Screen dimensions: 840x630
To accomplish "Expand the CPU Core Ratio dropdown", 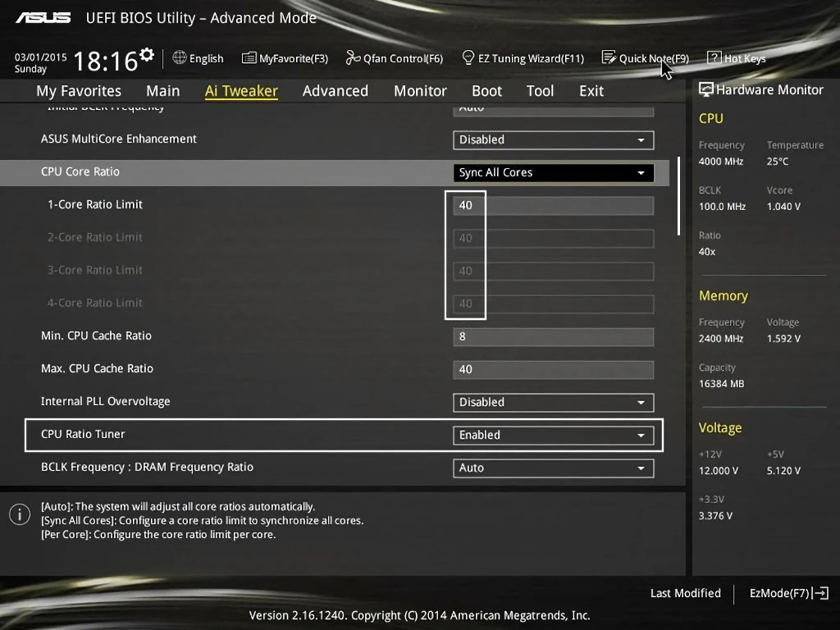I will (x=554, y=172).
